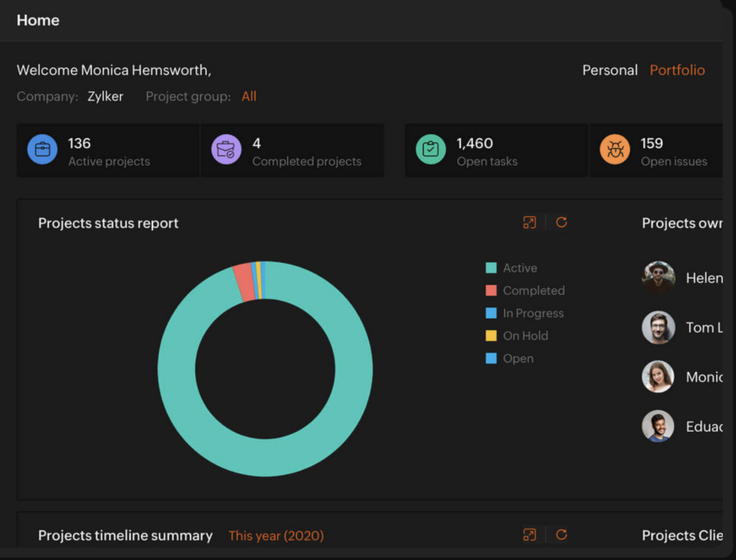The height and width of the screenshot is (560, 736).
Task: Click the Projects timeline summary heading
Action: pos(125,536)
